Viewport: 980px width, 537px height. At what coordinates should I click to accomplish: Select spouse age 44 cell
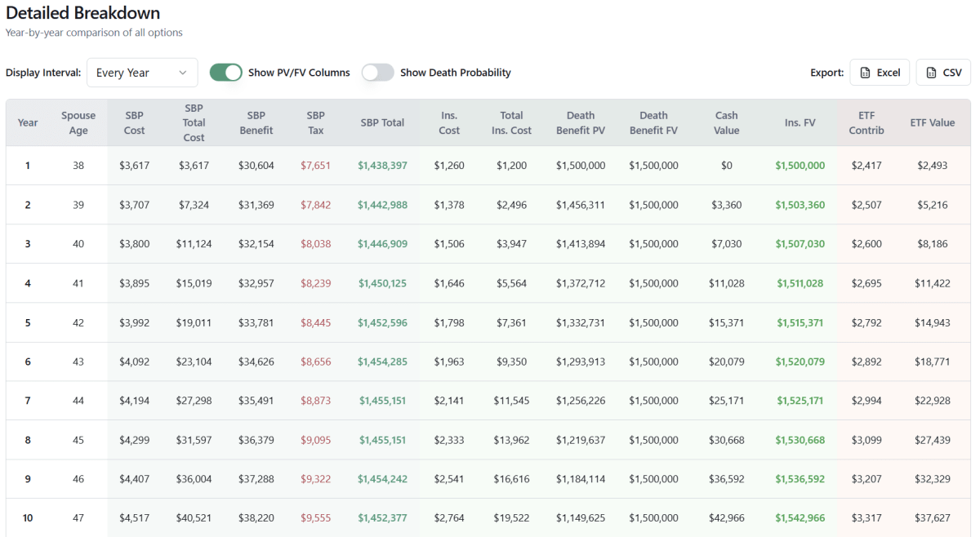78,401
